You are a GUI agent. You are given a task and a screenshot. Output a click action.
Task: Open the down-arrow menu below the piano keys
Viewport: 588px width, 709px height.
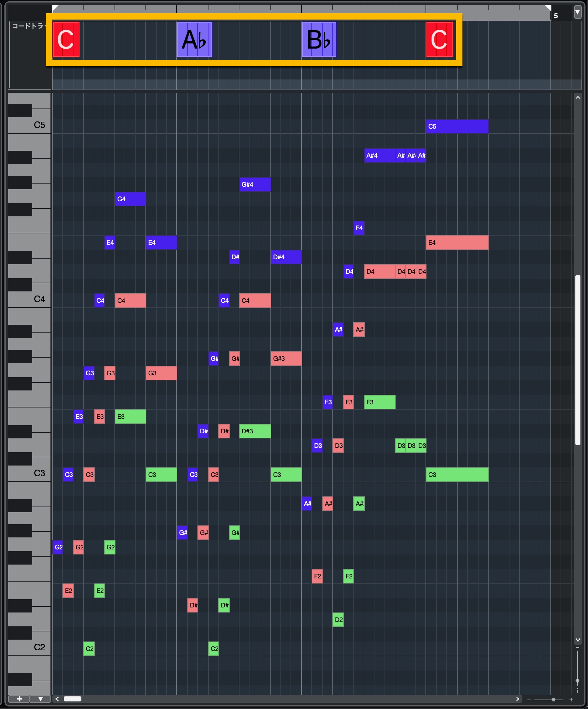40,699
